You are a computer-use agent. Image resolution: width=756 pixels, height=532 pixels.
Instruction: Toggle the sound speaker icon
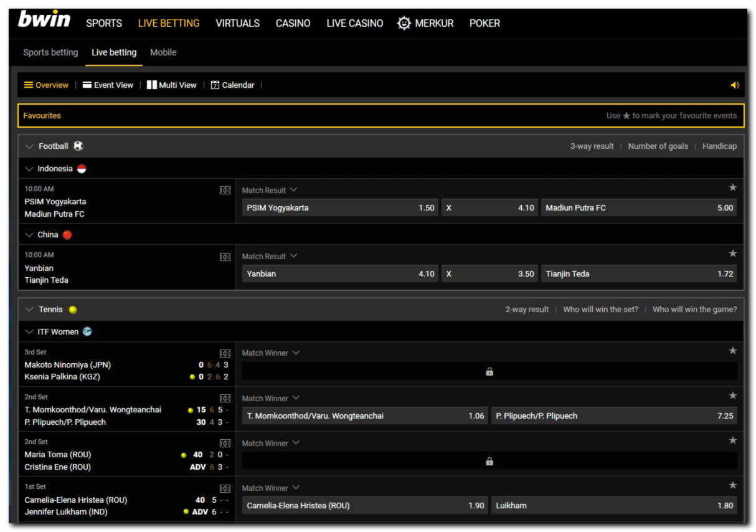[735, 85]
